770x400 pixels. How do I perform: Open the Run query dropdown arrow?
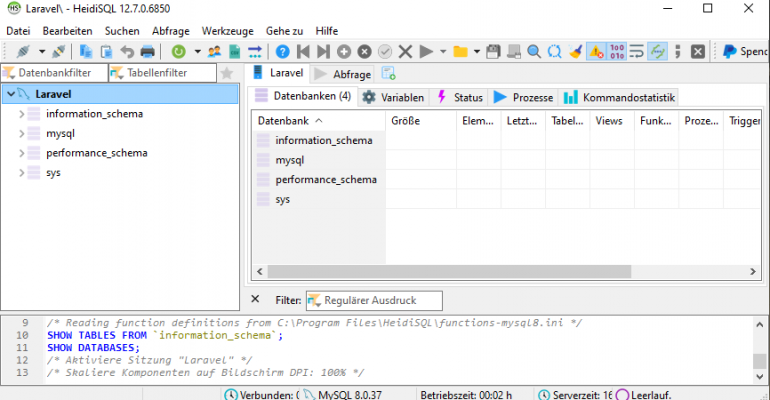pos(443,52)
